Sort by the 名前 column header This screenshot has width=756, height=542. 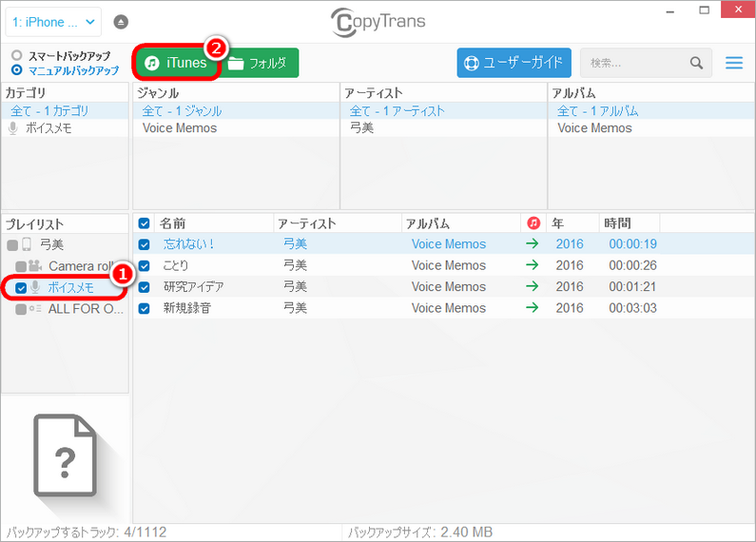click(214, 223)
